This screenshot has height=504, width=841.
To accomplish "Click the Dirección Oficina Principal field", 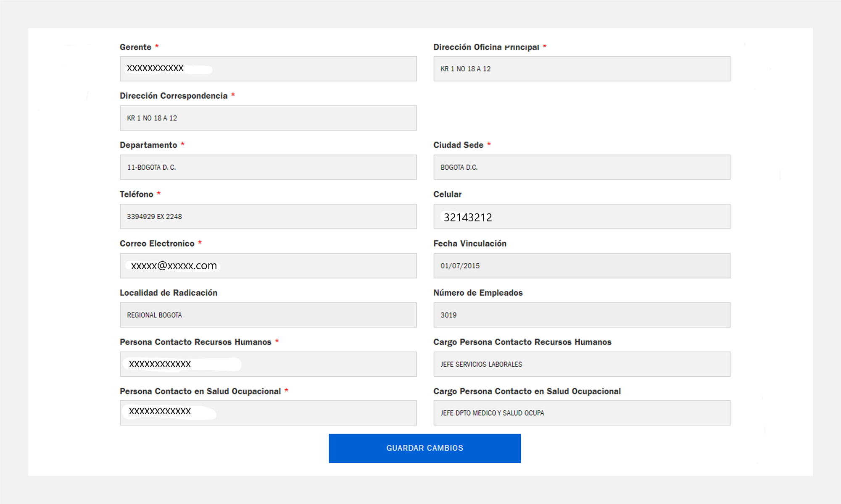I will [582, 68].
